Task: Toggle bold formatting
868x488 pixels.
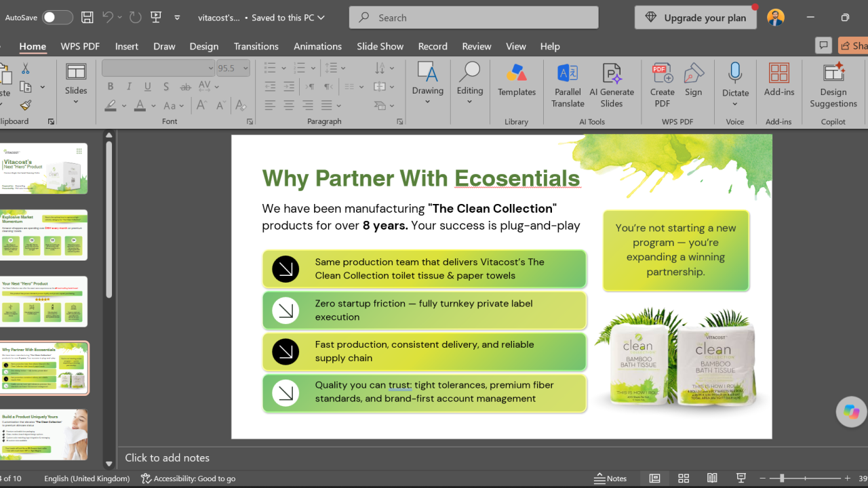Action: [x=111, y=87]
